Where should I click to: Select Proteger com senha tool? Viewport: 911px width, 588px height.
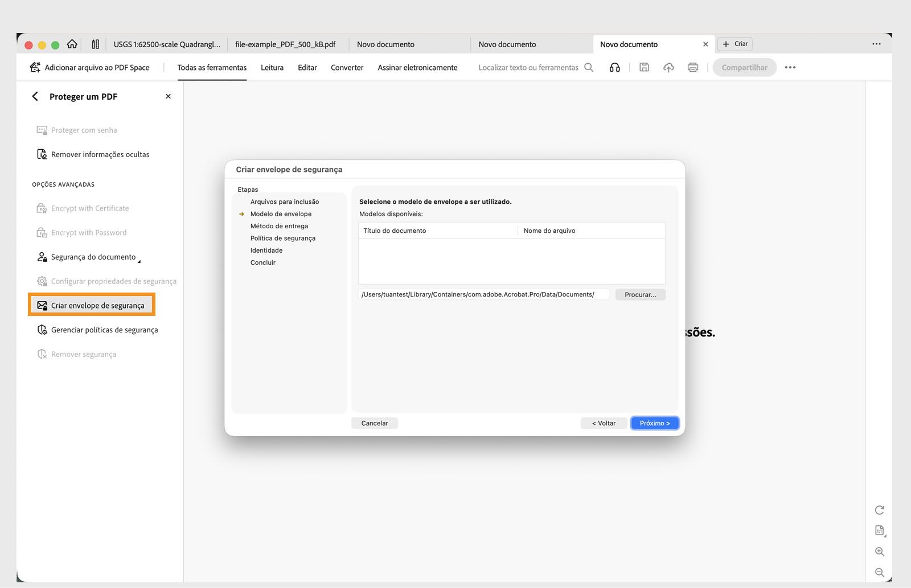click(x=77, y=130)
